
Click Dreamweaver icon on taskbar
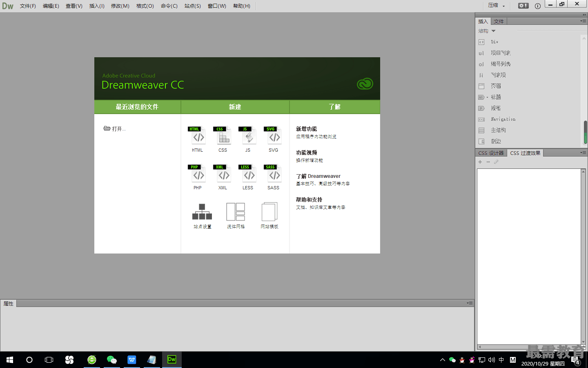[x=172, y=360]
